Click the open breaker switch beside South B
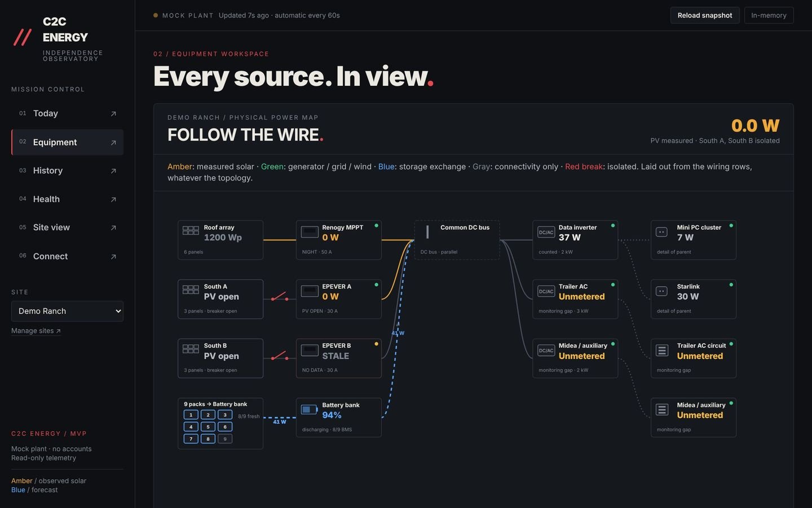812x508 pixels. [280, 356]
